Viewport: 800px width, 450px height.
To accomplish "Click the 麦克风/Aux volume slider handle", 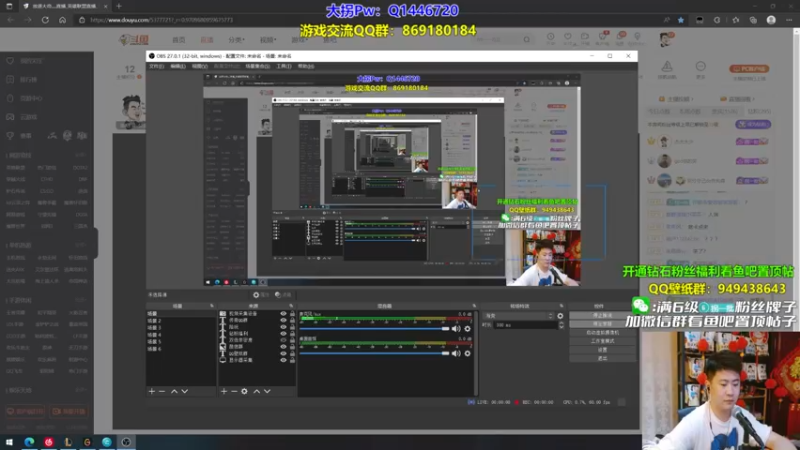I will [445, 329].
